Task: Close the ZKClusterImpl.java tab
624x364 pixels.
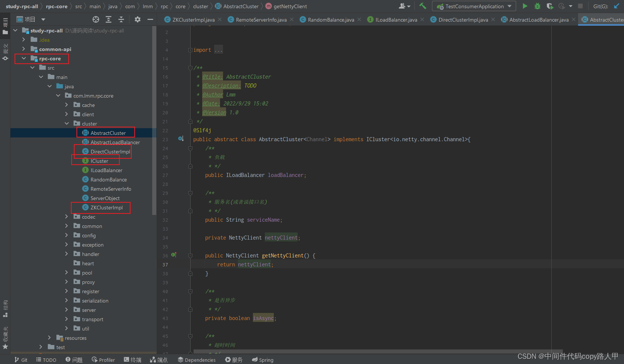Action: (x=220, y=20)
